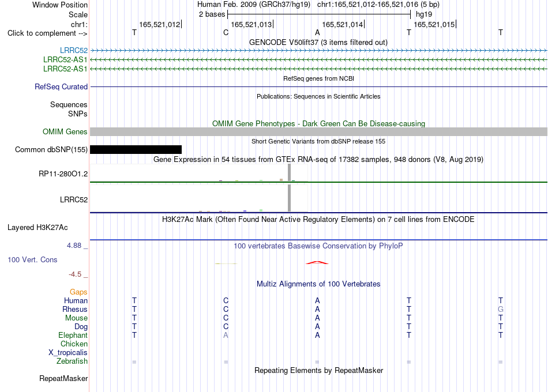Click the hg19 label beside scale bar
Viewport: 548px width, 392px height.
(x=424, y=14)
